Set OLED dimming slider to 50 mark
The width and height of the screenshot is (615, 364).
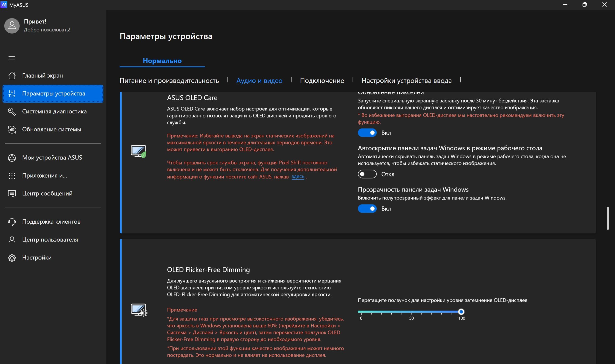pos(411,312)
